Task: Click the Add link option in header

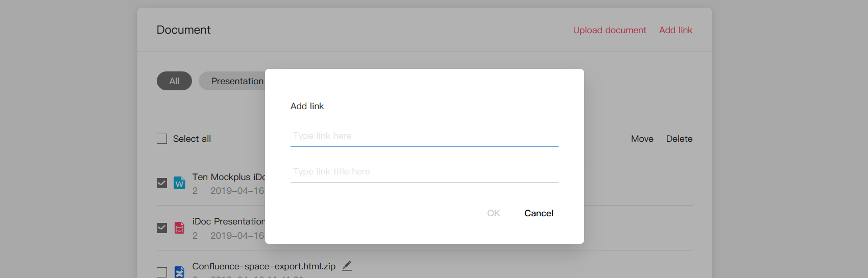Action: click(676, 30)
